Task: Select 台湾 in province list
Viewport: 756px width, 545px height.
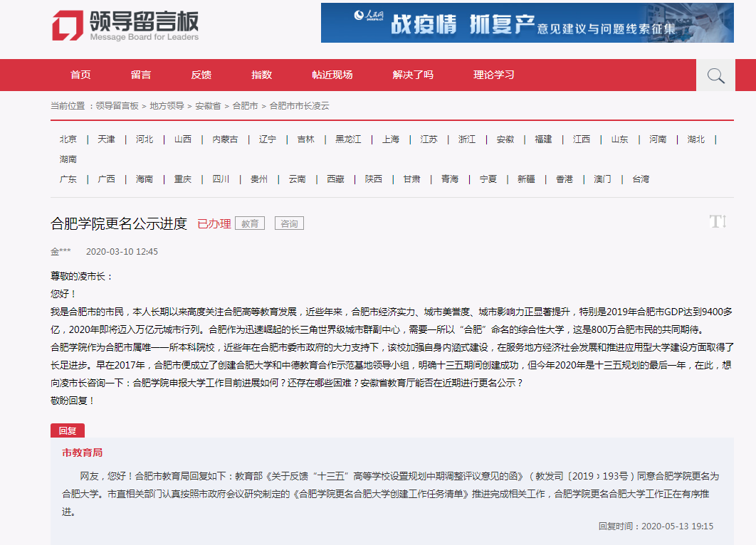Action: coord(641,179)
